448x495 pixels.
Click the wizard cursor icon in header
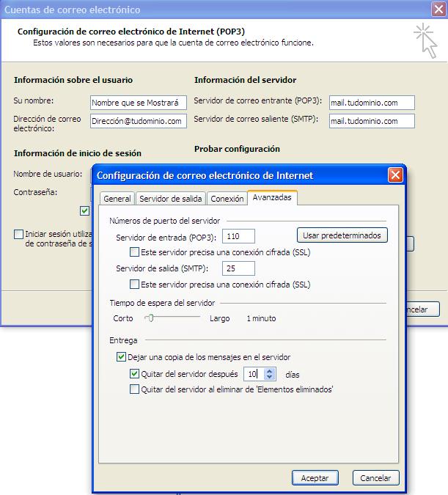pos(425,40)
